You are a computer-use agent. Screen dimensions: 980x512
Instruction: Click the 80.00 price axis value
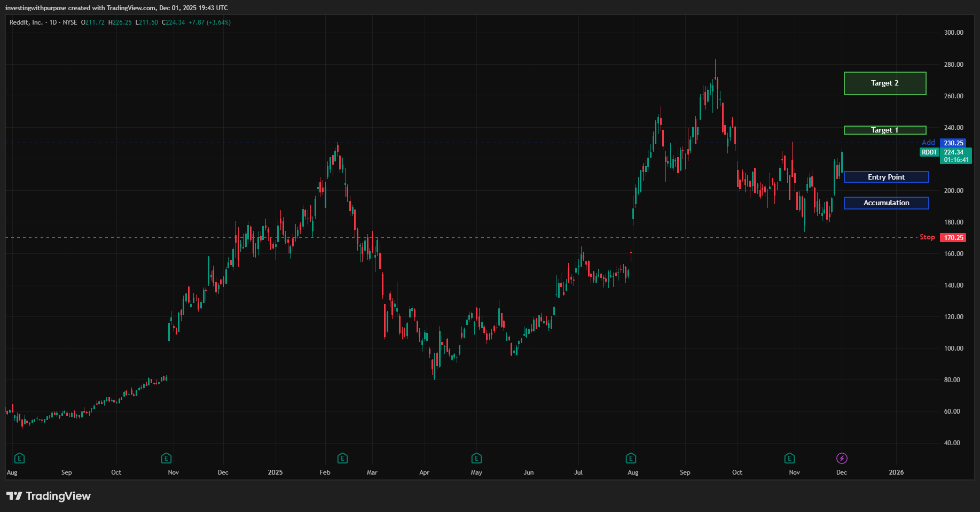[x=952, y=380]
